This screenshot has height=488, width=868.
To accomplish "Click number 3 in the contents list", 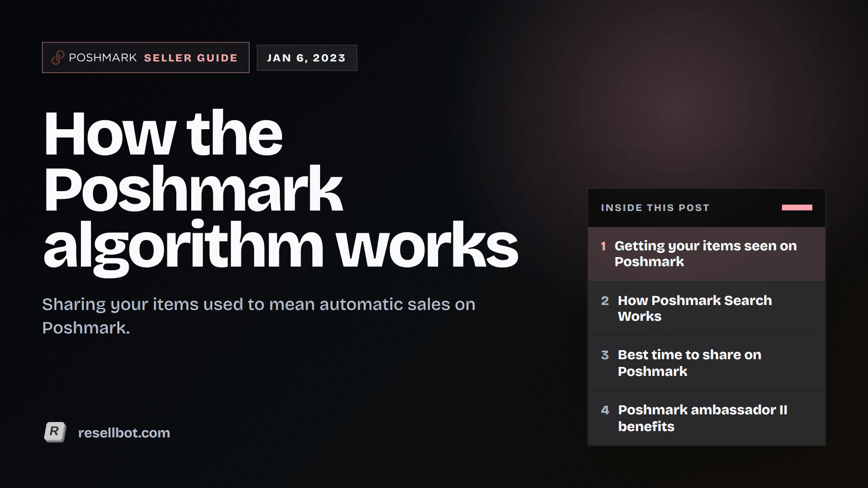I will click(605, 355).
